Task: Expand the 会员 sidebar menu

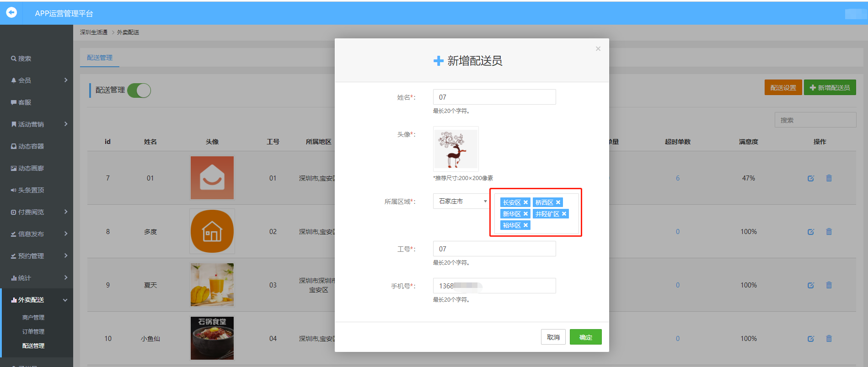Action: [x=37, y=80]
